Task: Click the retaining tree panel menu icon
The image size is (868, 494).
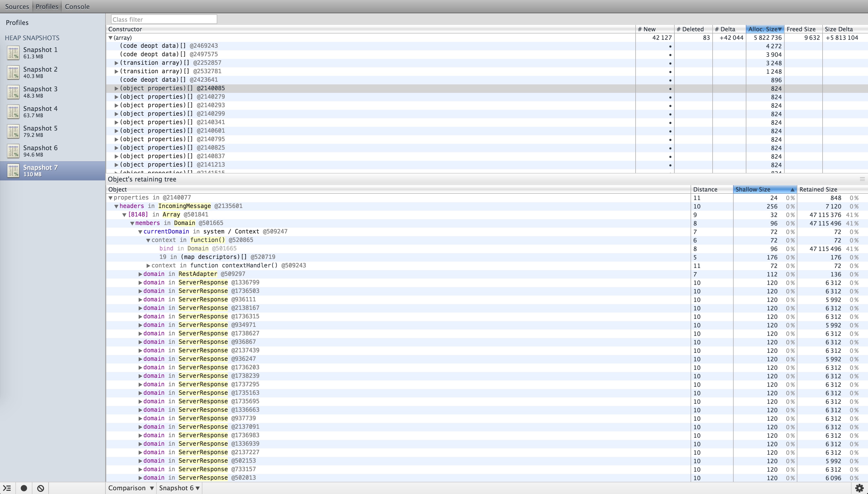Action: tap(862, 179)
